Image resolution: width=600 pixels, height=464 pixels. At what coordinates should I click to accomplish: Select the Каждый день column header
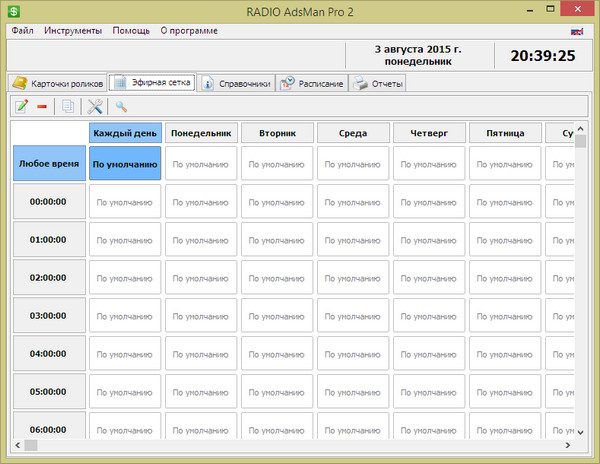coord(125,133)
